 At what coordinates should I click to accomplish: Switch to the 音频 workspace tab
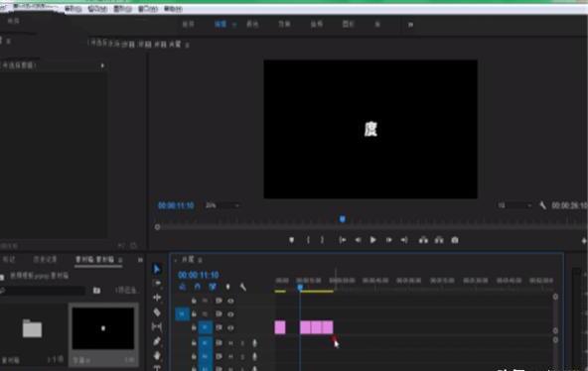click(317, 25)
